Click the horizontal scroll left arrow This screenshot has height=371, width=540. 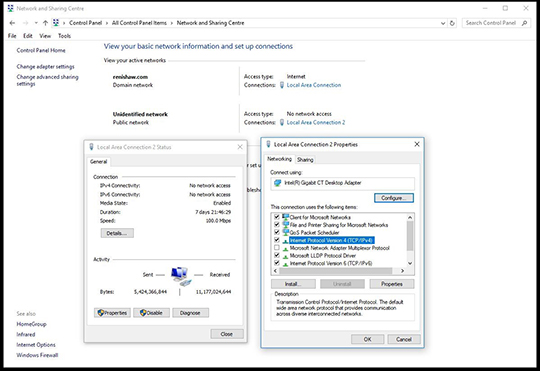point(275,271)
